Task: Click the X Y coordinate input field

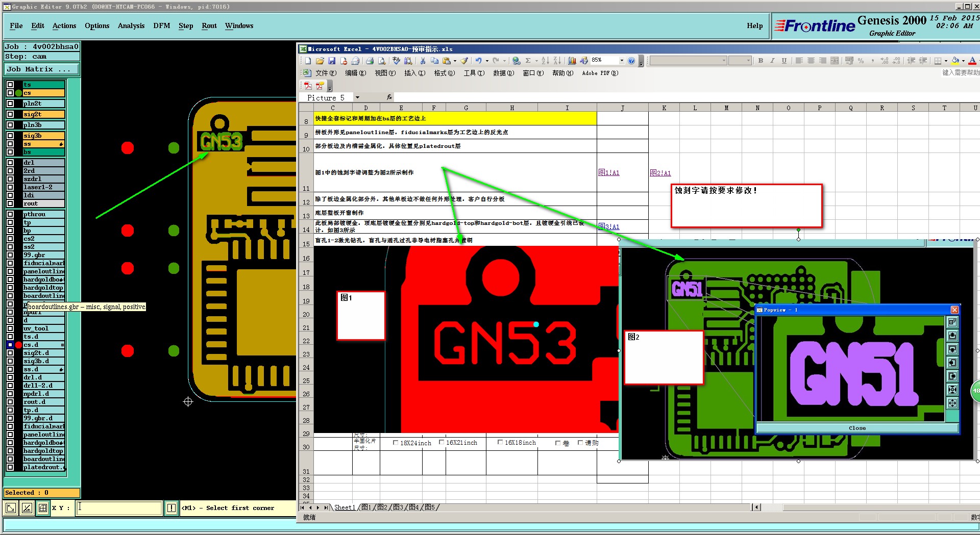Action: [119, 507]
